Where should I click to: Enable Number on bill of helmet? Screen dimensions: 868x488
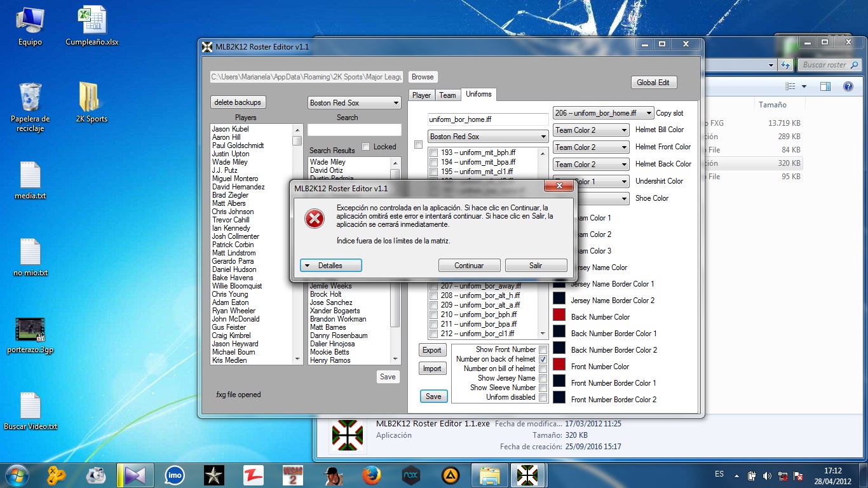543,369
